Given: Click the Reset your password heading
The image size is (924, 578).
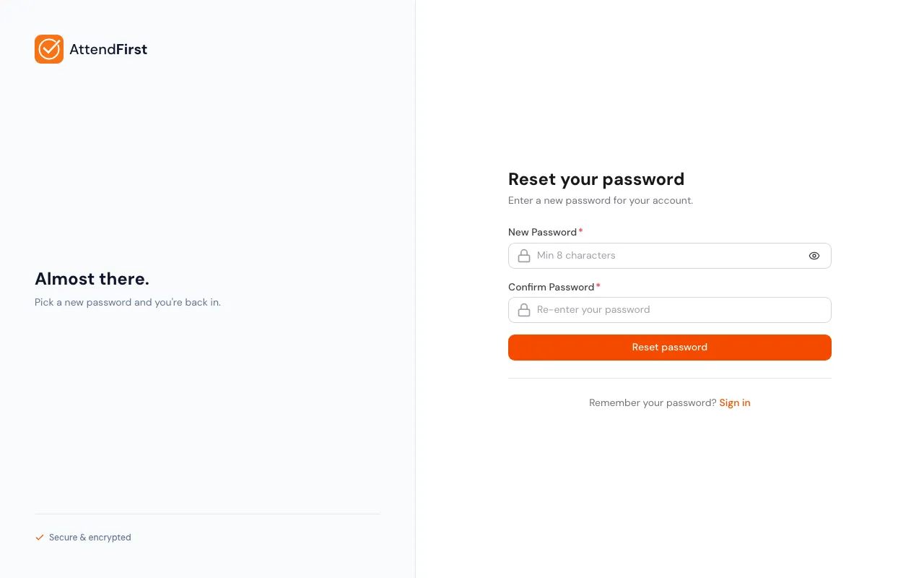Looking at the screenshot, I should 596,179.
